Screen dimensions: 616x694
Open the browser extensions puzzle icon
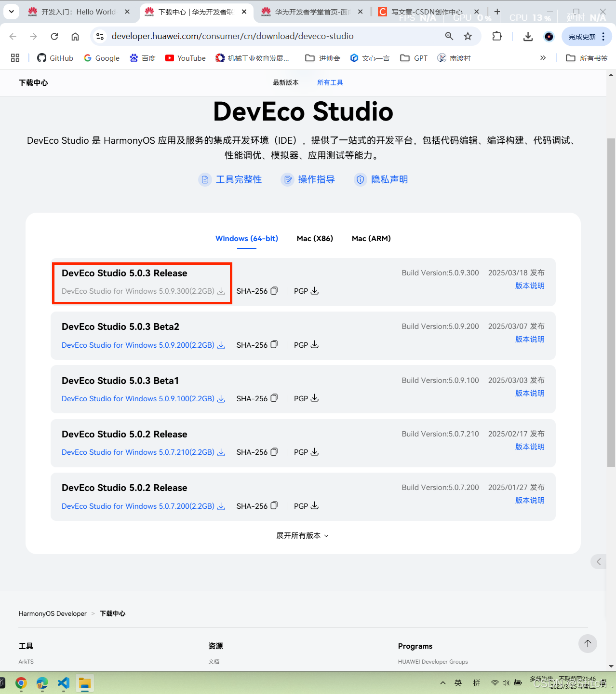coord(497,36)
